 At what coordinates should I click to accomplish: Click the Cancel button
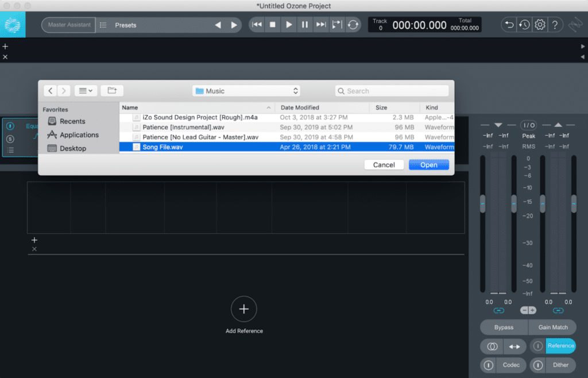pyautogui.click(x=384, y=165)
